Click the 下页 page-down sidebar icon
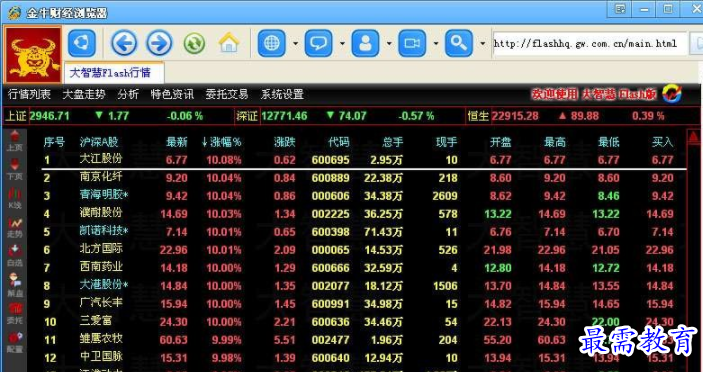 [15, 169]
